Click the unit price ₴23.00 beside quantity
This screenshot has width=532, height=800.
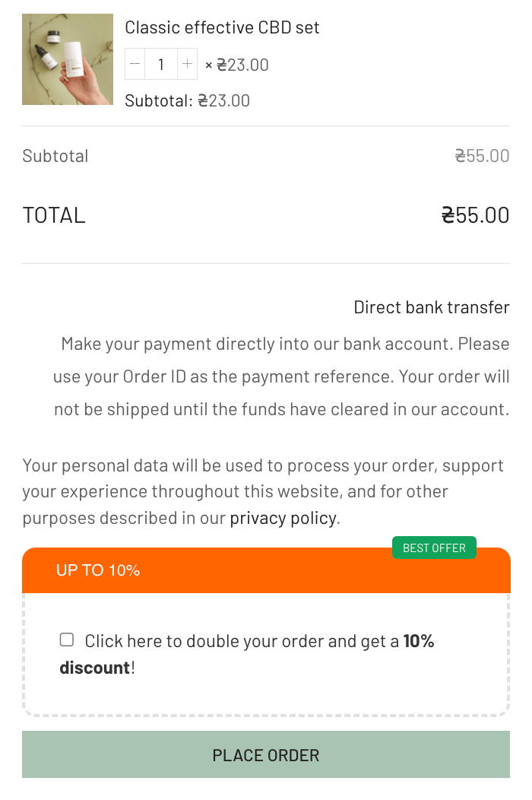242,65
